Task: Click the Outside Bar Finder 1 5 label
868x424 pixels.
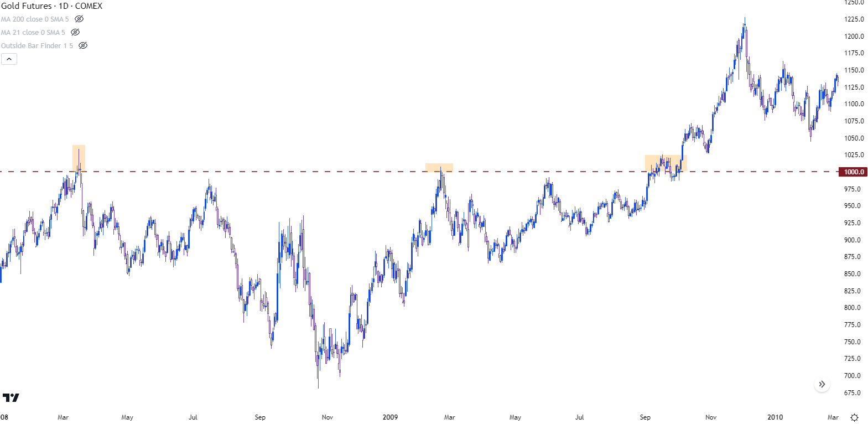Action: 37,45
